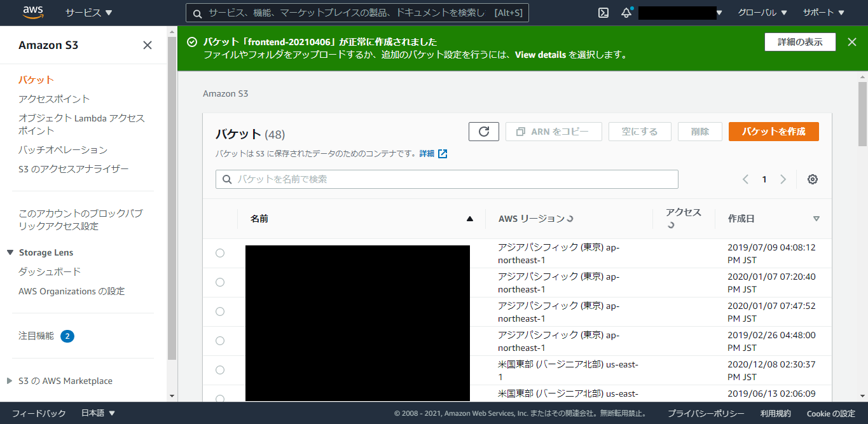
Task: Open S3 のアクセスアナライザー
Action: pyautogui.click(x=74, y=168)
